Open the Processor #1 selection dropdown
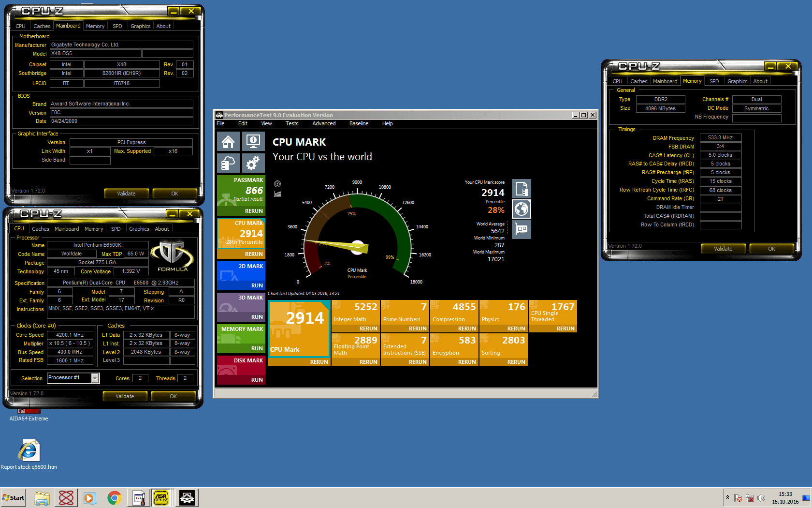Image resolution: width=812 pixels, height=508 pixels. click(95, 378)
